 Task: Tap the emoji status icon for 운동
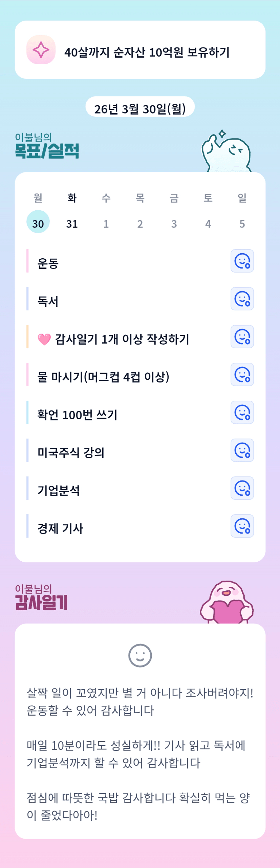(x=242, y=261)
